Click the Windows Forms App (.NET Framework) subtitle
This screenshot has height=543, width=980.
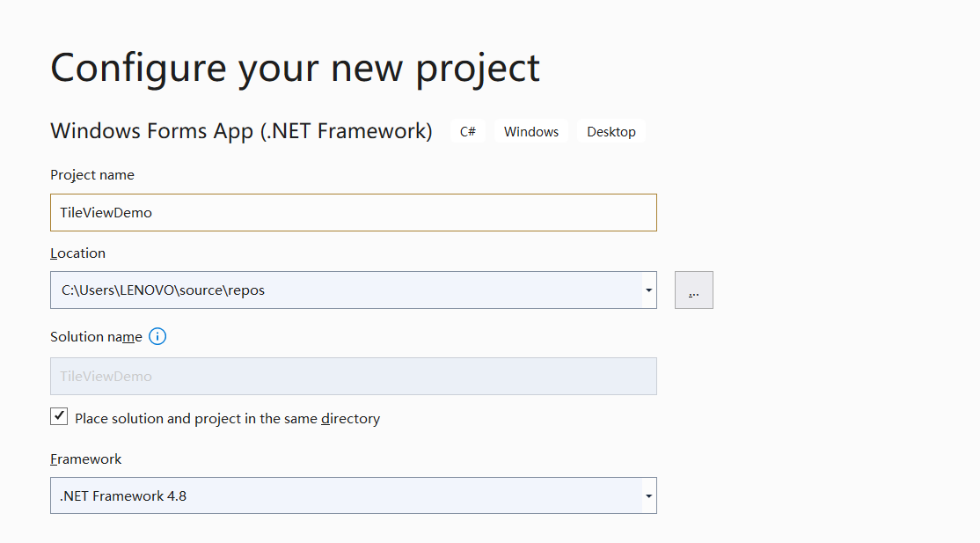(x=241, y=131)
